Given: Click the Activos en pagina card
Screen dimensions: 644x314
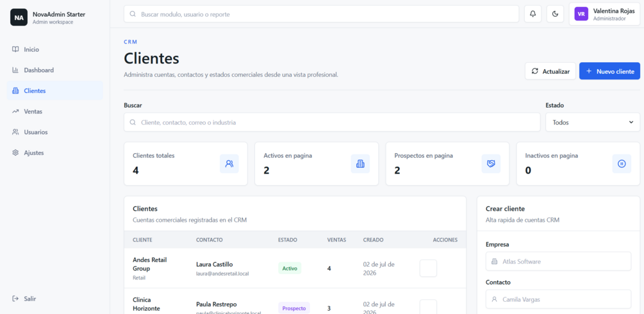Looking at the screenshot, I should click(x=317, y=163).
